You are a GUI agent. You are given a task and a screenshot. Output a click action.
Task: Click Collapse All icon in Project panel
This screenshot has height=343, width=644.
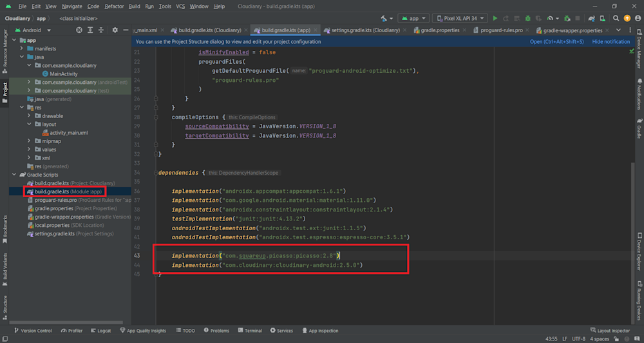tap(100, 30)
